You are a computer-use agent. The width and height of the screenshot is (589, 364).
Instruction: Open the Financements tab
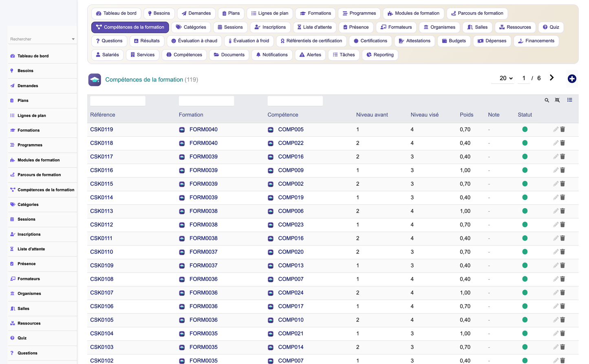(536, 41)
